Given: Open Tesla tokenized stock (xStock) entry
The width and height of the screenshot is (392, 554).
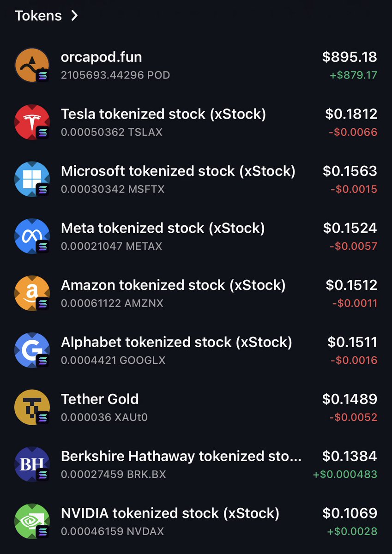Looking at the screenshot, I should [196, 122].
